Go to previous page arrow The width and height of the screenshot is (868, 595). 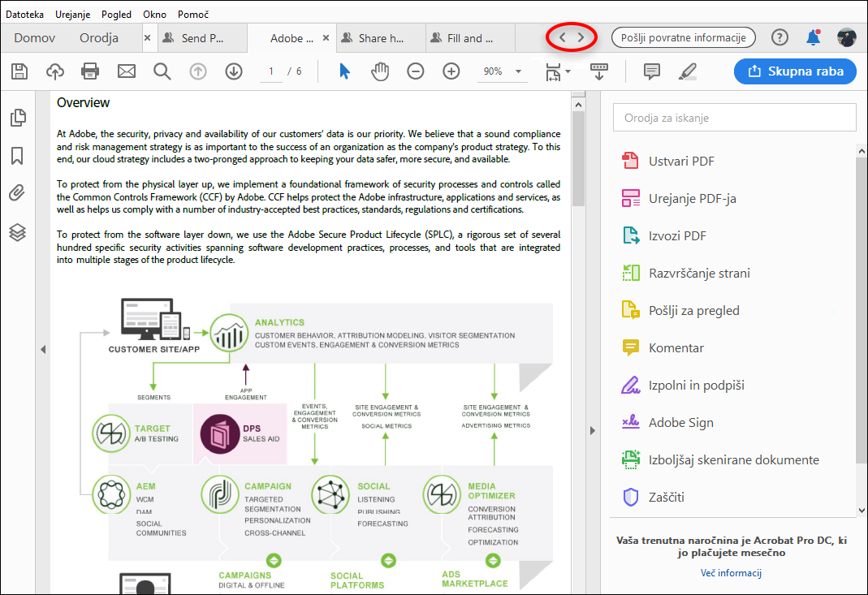(x=198, y=71)
